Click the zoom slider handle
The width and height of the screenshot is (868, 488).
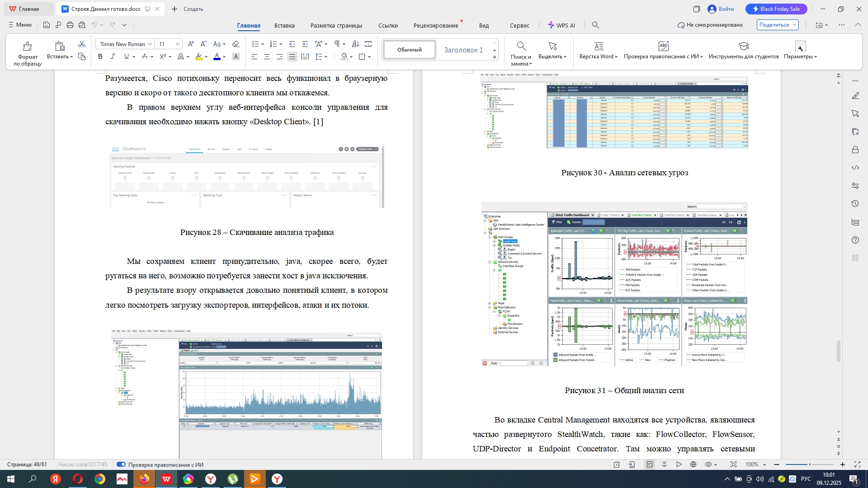pyautogui.click(x=810, y=465)
